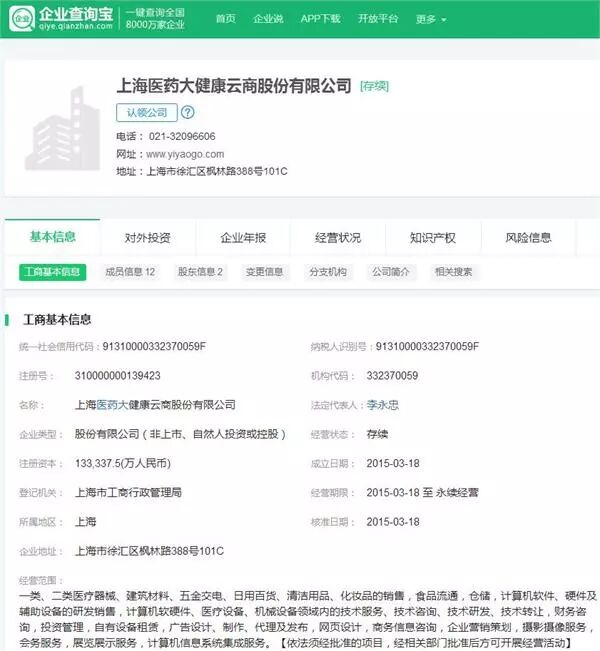Go to APP下载 in the top navigation
600x651 pixels.
click(321, 19)
